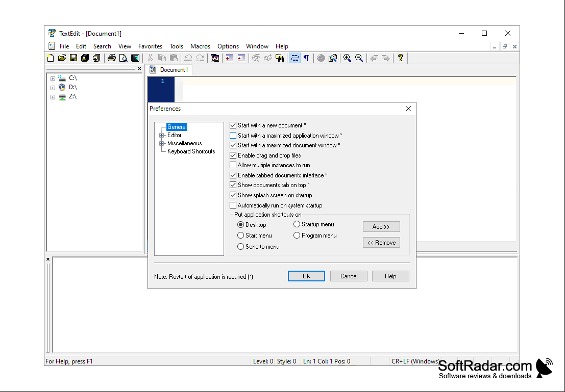
Task: Turn off 'Show splash screen on startup'
Action: 233,195
